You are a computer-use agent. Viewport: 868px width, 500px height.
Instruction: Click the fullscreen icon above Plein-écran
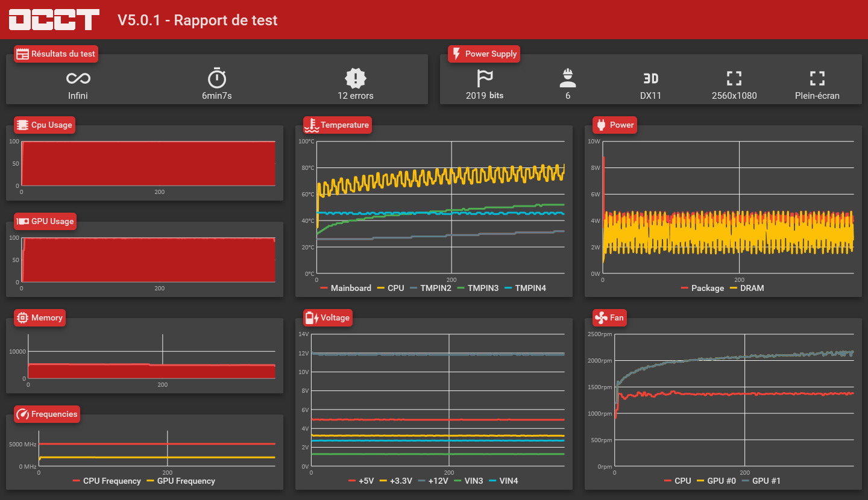(x=817, y=78)
